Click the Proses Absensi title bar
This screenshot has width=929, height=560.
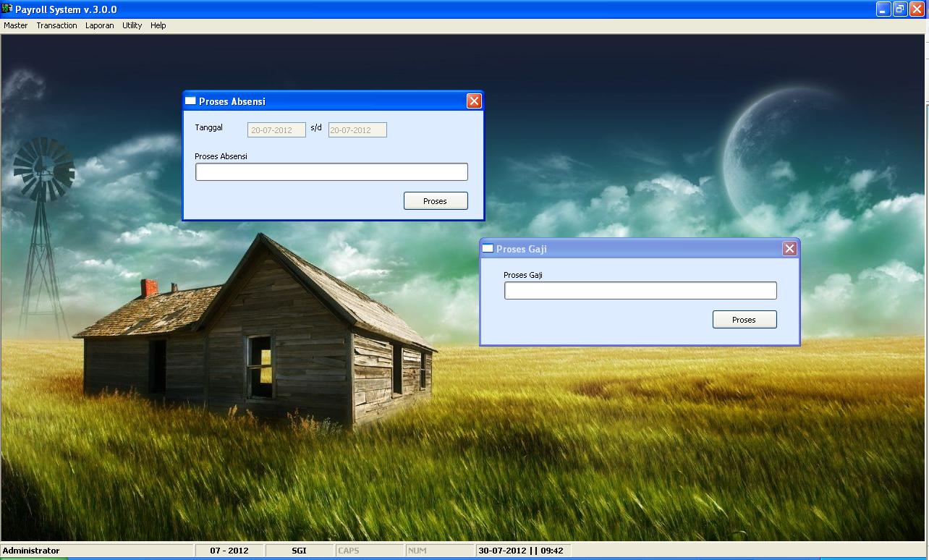click(333, 101)
